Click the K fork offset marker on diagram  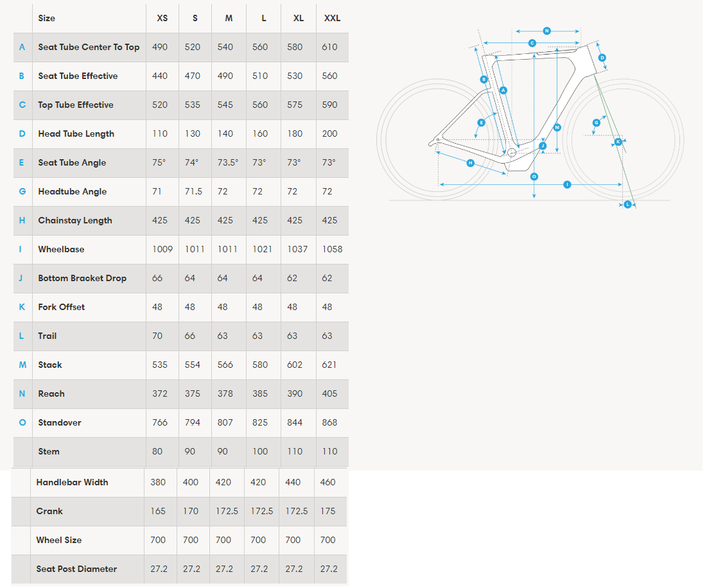coord(618,141)
